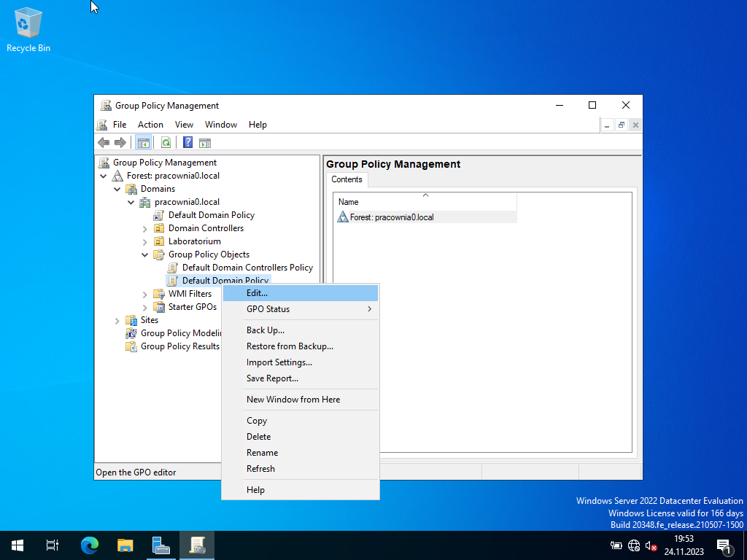Click the network icon in the system tray
This screenshot has height=560, width=747.
[x=634, y=545]
